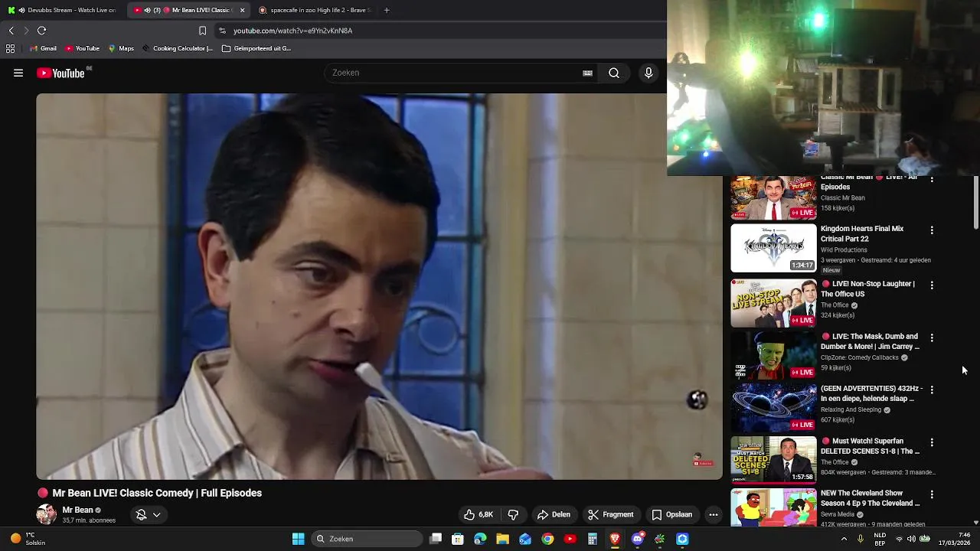Click the sidebar vertical scrollbar thumb

click(975, 202)
